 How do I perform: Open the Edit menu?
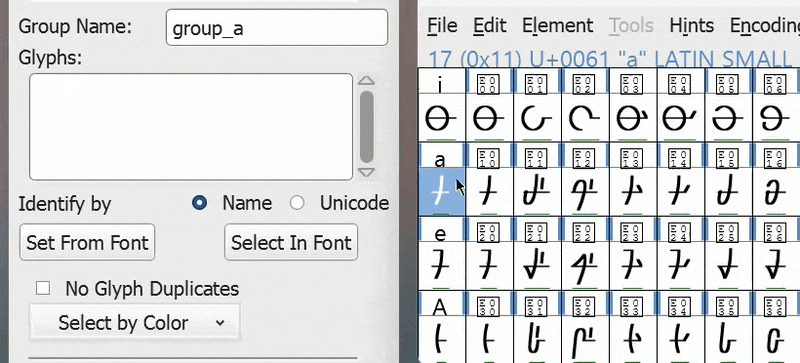(489, 25)
